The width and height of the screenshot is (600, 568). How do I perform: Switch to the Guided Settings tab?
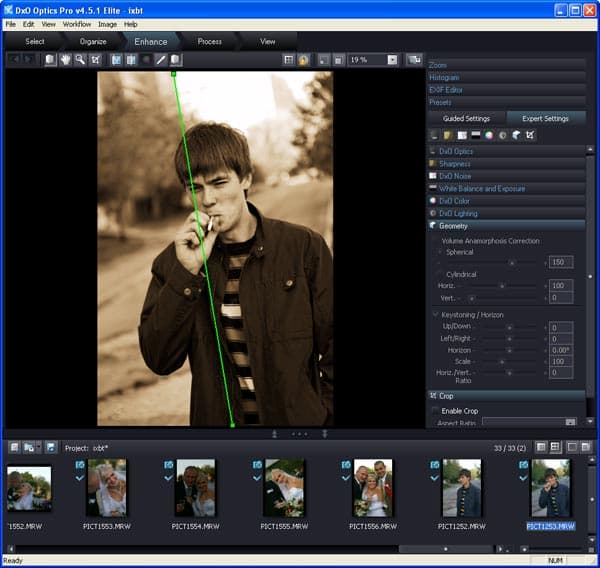465,118
